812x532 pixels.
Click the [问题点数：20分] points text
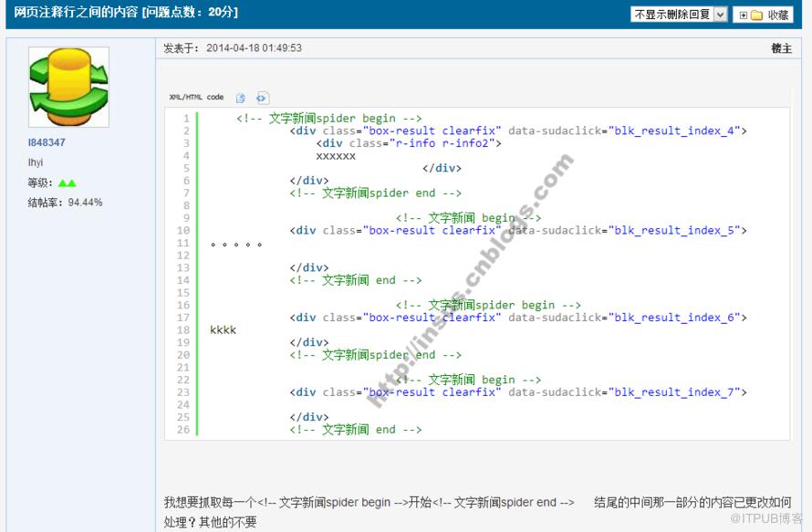click(x=190, y=13)
